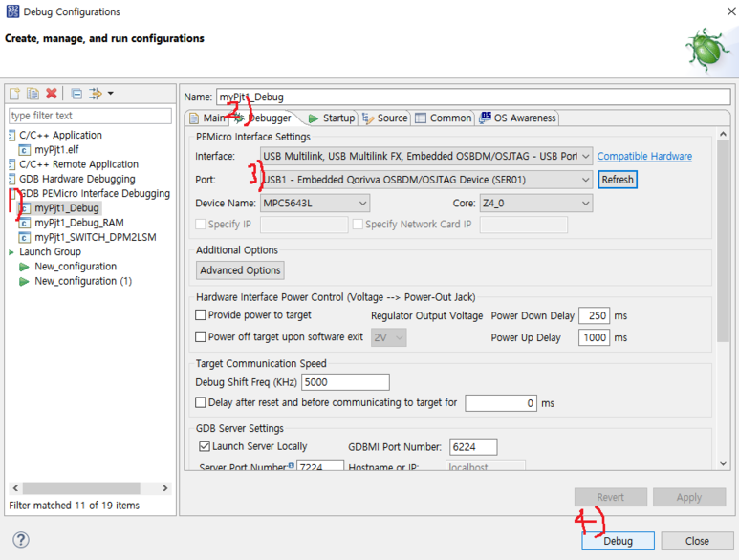Click the delay milliseconds input field

[501, 403]
